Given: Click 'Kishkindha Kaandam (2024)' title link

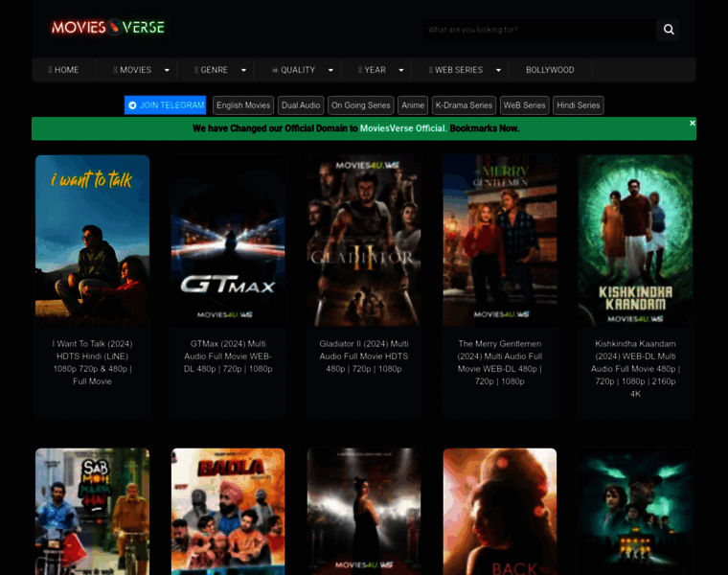Looking at the screenshot, I should pos(635,369).
